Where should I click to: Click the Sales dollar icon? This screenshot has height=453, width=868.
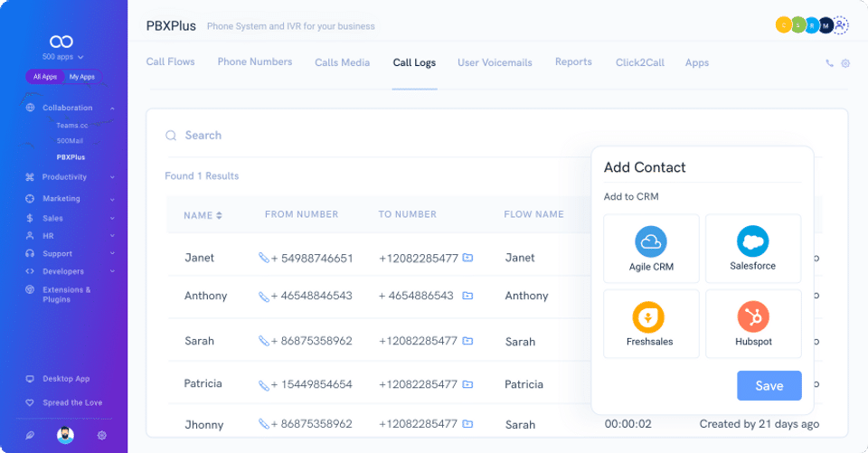30,218
